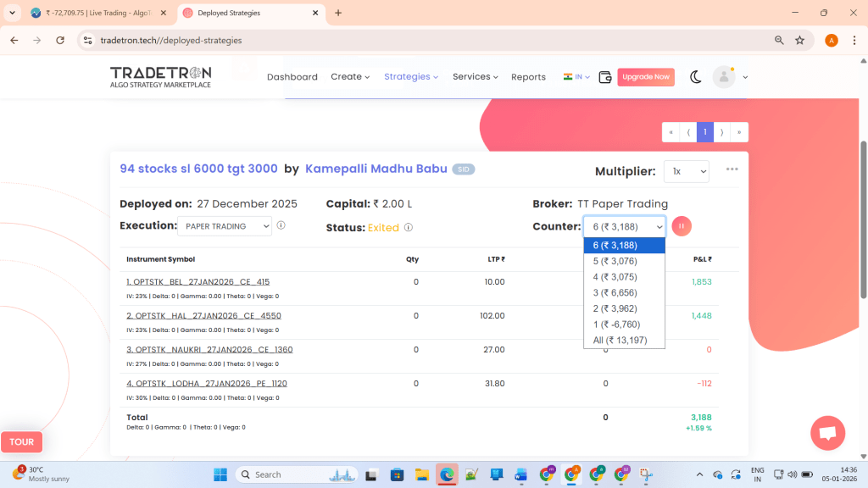Go to next page in pagination
868x488 pixels.
coord(722,132)
